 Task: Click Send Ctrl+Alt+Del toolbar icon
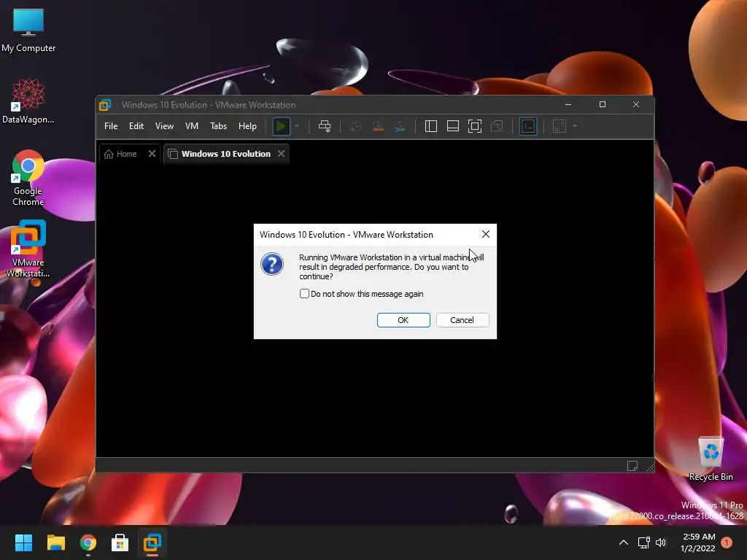pyautogui.click(x=325, y=126)
